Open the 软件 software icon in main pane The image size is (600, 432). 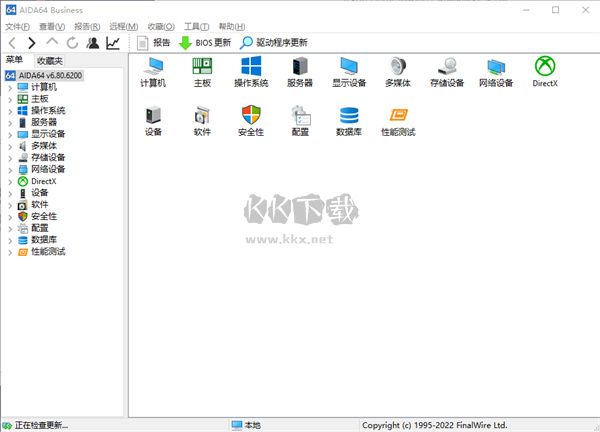coord(202,121)
